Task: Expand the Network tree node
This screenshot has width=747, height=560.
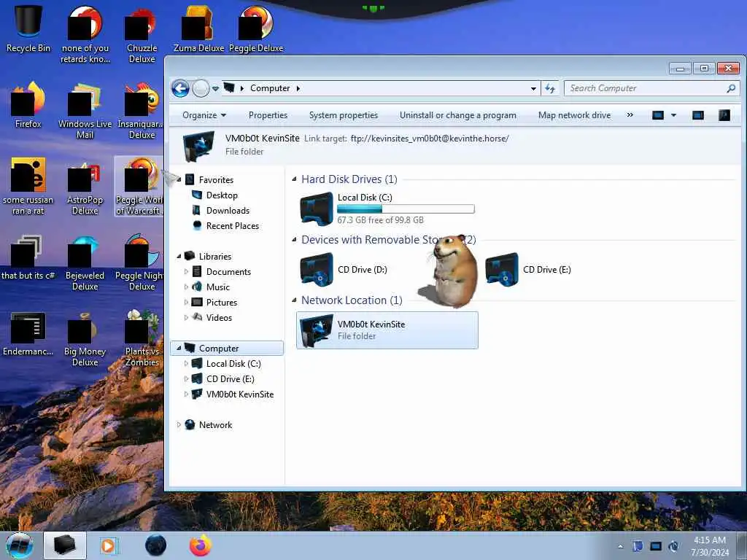Action: tap(179, 425)
